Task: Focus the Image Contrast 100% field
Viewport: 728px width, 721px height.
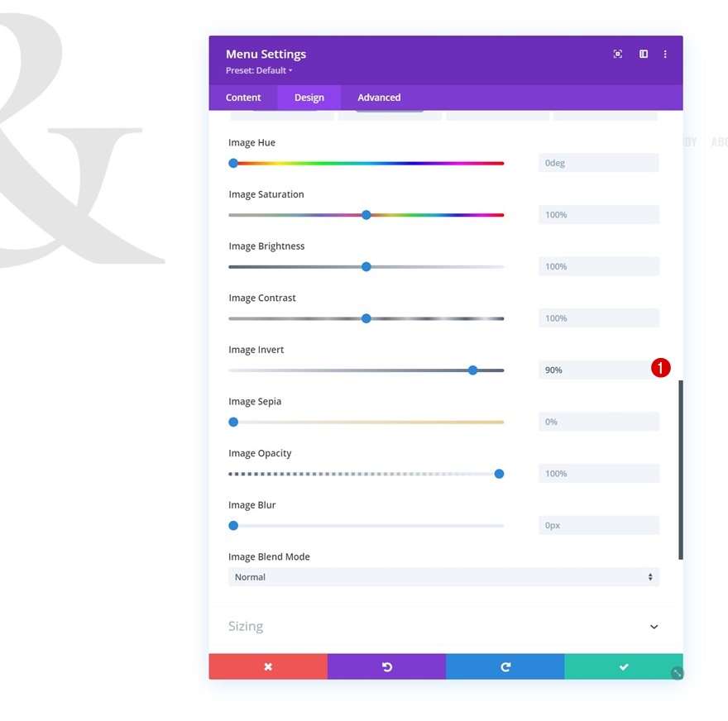Action: pos(598,318)
